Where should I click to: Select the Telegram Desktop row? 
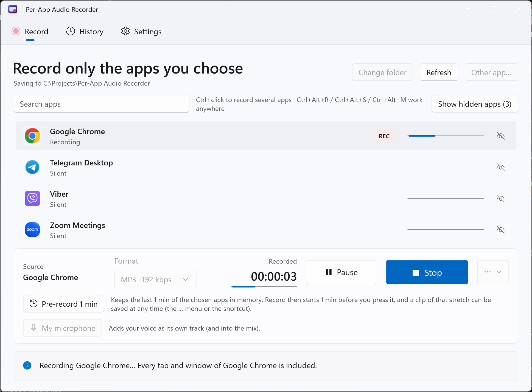coord(266,167)
